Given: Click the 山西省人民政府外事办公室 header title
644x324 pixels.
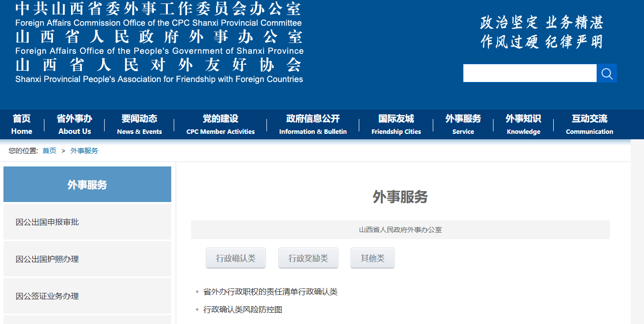Looking at the screenshot, I should [x=159, y=37].
